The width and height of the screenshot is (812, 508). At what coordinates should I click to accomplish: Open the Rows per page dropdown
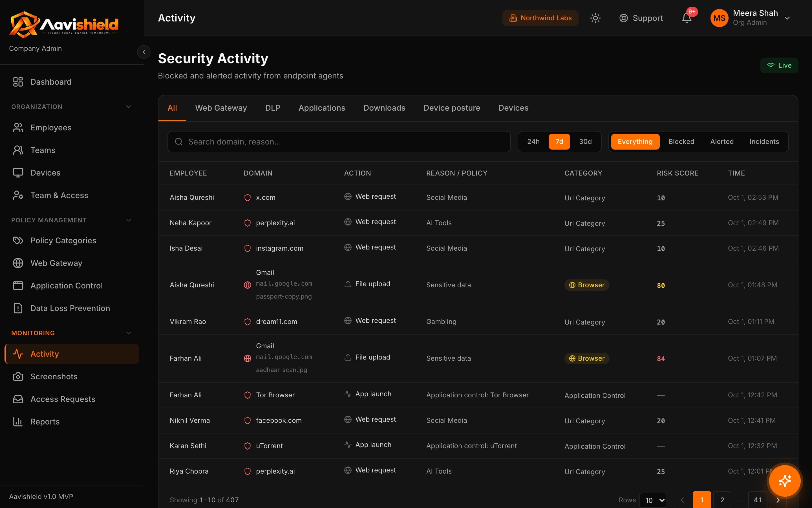(x=653, y=500)
